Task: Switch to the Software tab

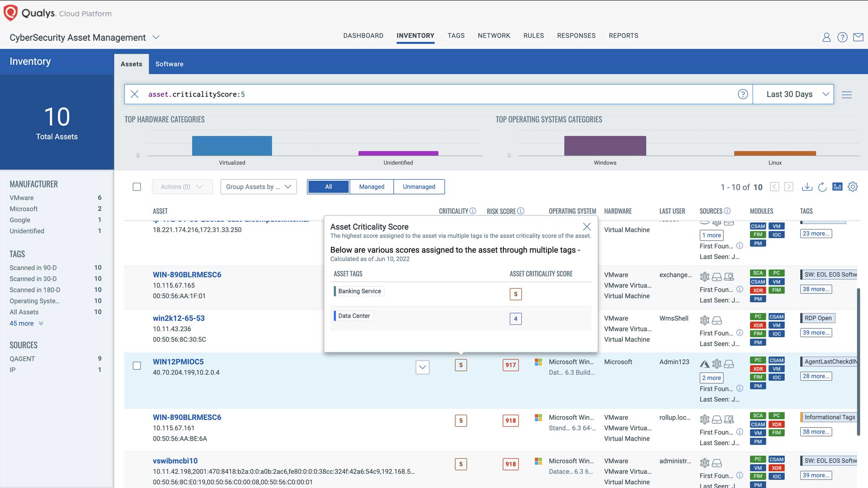Action: pyautogui.click(x=169, y=64)
